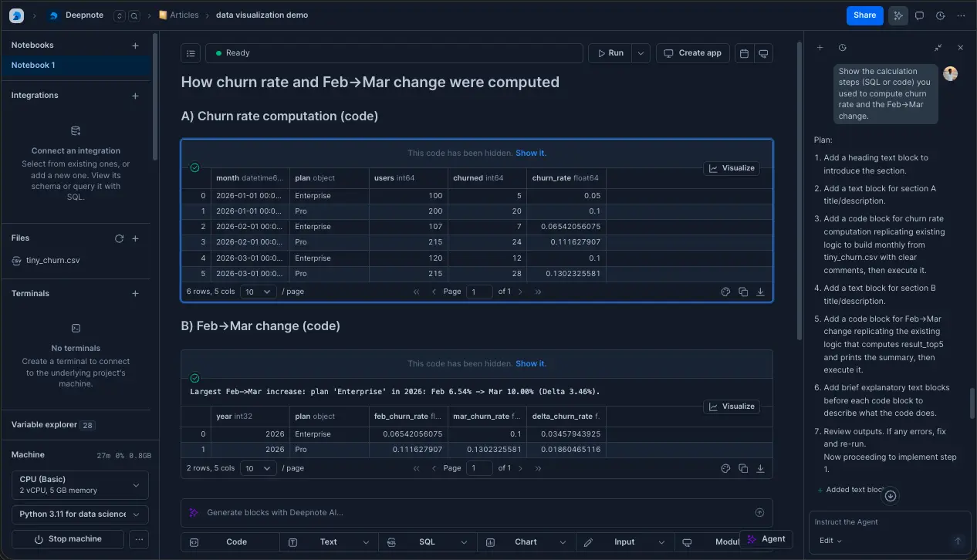Show hidden code for Feb→Mar block
This screenshot has width=977, height=560.
530,363
